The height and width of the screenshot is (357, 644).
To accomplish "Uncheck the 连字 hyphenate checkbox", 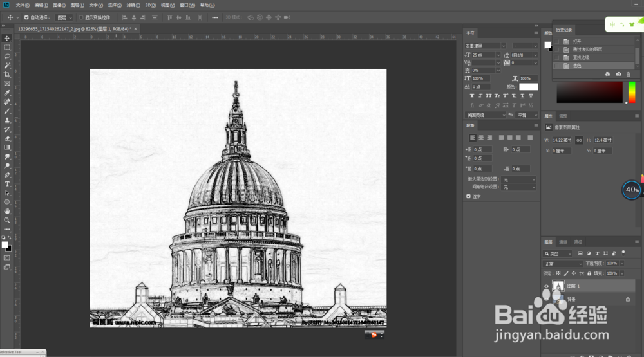I will pos(468,196).
